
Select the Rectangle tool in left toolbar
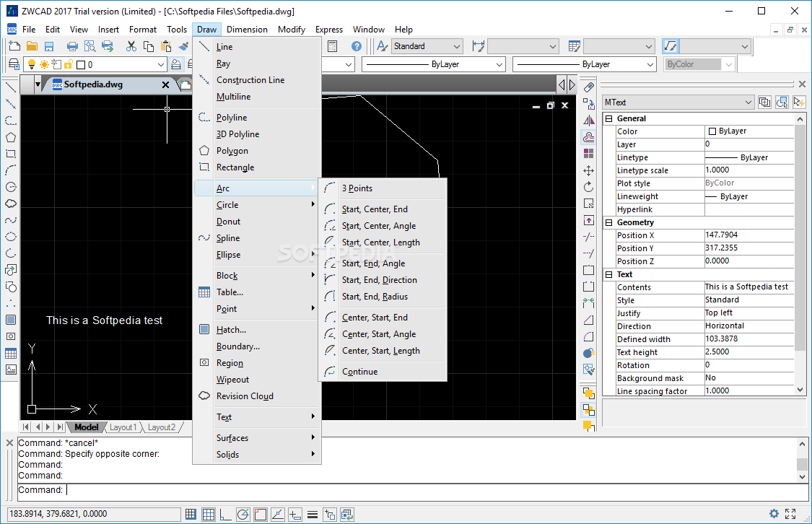click(10, 154)
